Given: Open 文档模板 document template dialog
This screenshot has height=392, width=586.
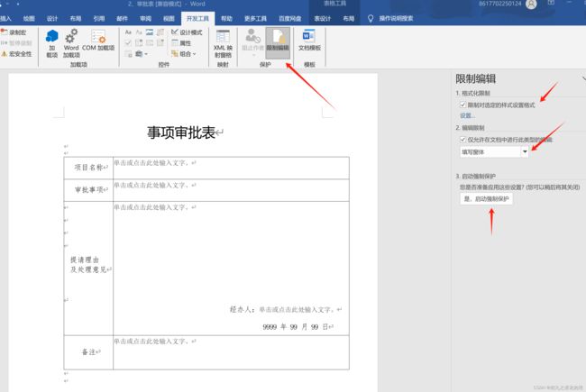Looking at the screenshot, I should 309,41.
